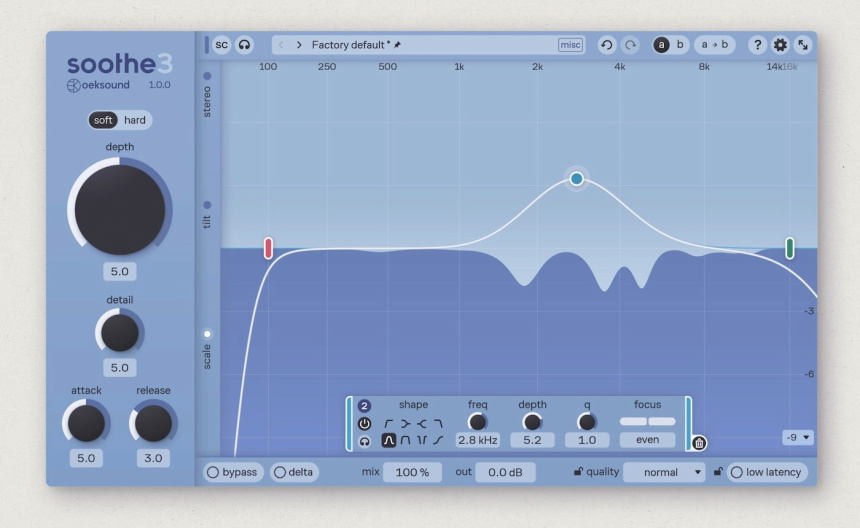
Task: Click the attack knob
Action: coord(86,423)
